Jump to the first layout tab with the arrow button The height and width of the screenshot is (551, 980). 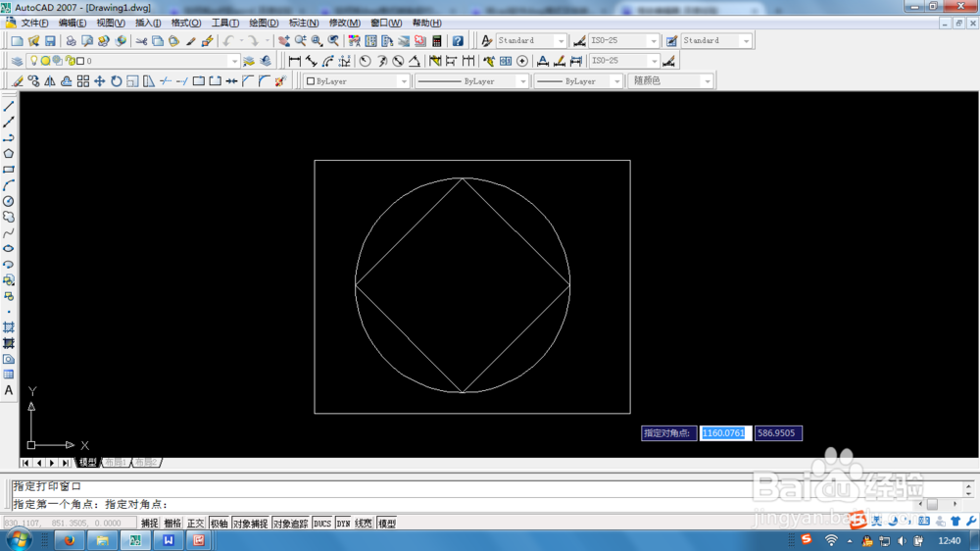point(25,463)
